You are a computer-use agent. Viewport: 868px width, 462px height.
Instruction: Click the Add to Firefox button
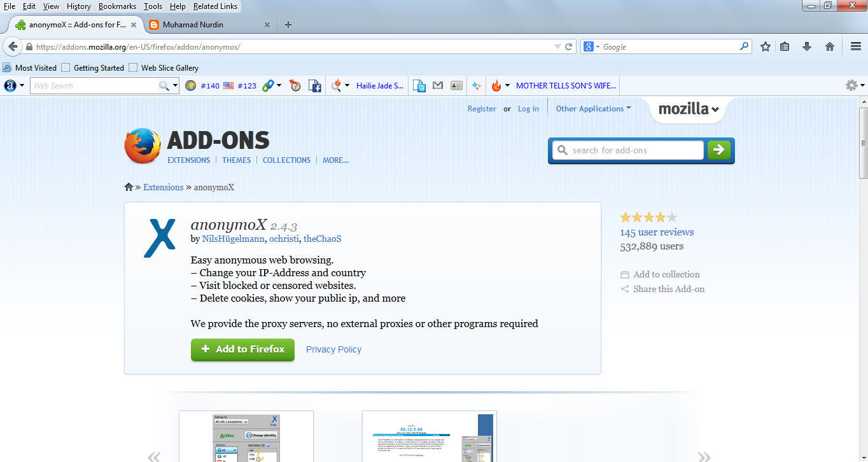(242, 349)
